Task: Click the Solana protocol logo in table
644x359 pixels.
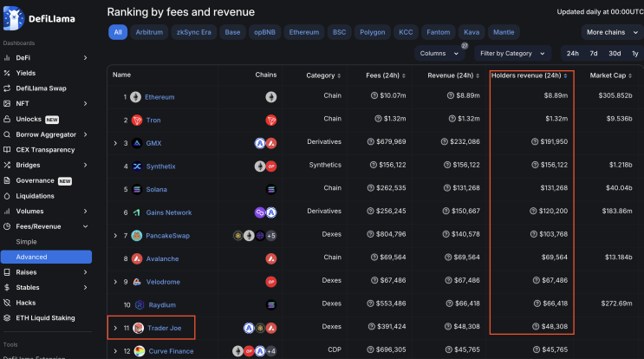Action: pos(137,189)
